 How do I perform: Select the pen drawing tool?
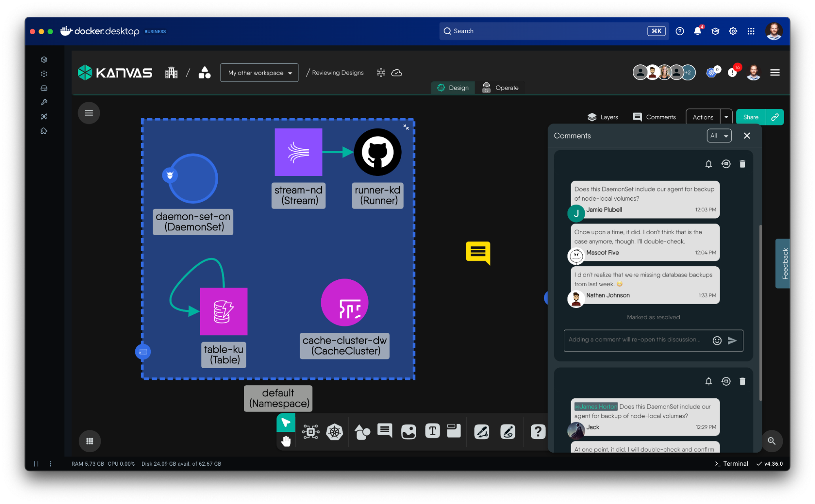coord(481,432)
